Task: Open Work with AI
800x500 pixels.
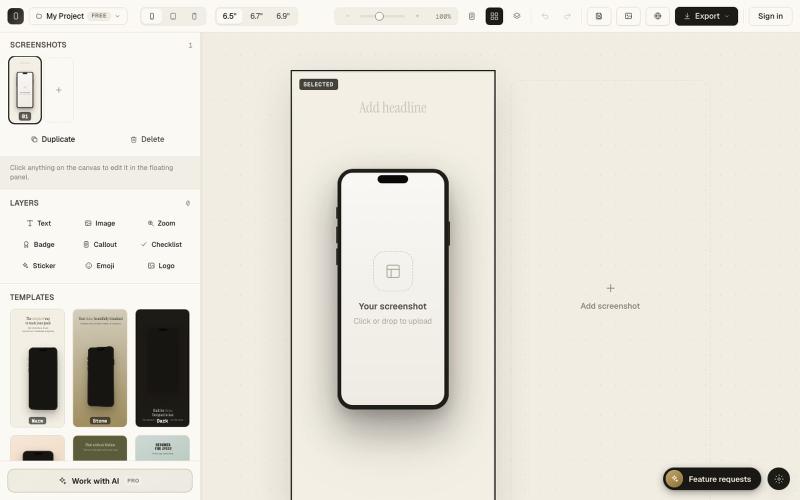Action: coord(100,481)
